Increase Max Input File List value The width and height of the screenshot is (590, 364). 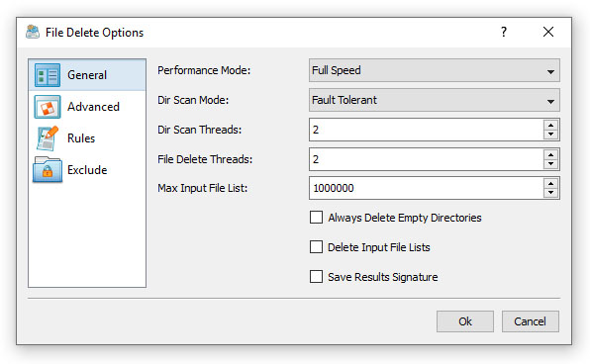550,184
